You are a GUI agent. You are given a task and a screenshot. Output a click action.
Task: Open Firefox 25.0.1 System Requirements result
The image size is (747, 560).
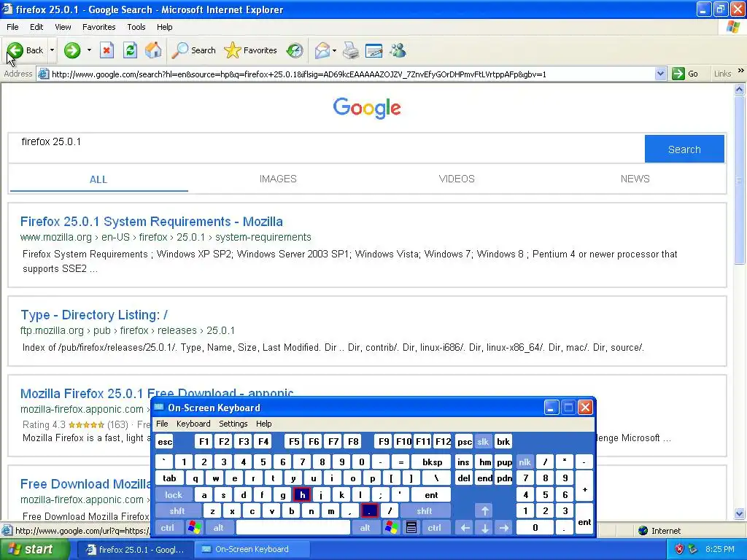pyautogui.click(x=152, y=222)
